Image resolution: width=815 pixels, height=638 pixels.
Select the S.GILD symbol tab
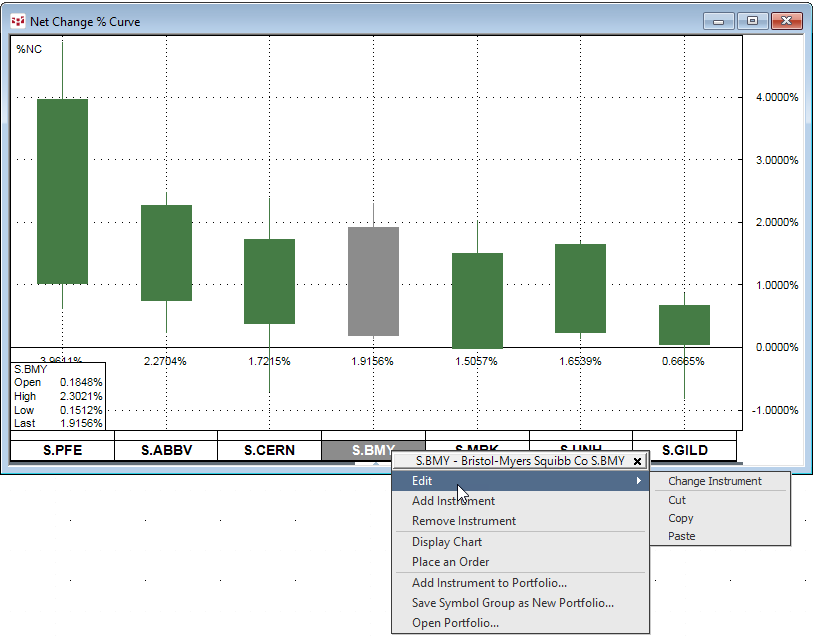pos(684,450)
